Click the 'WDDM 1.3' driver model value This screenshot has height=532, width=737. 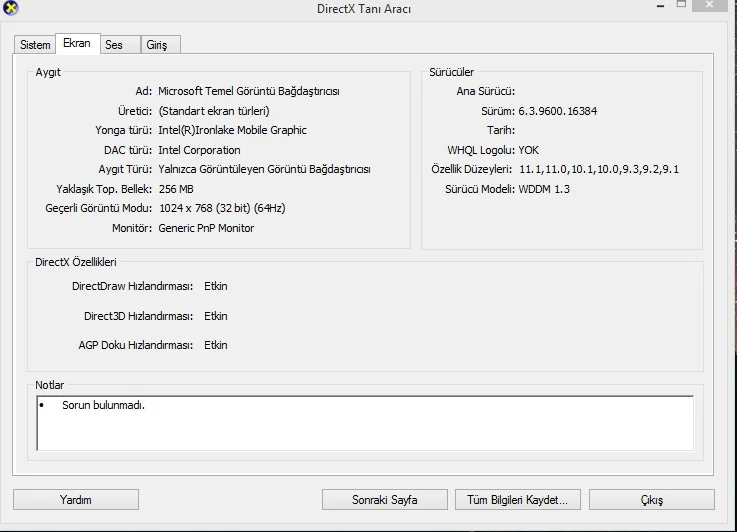(544, 189)
